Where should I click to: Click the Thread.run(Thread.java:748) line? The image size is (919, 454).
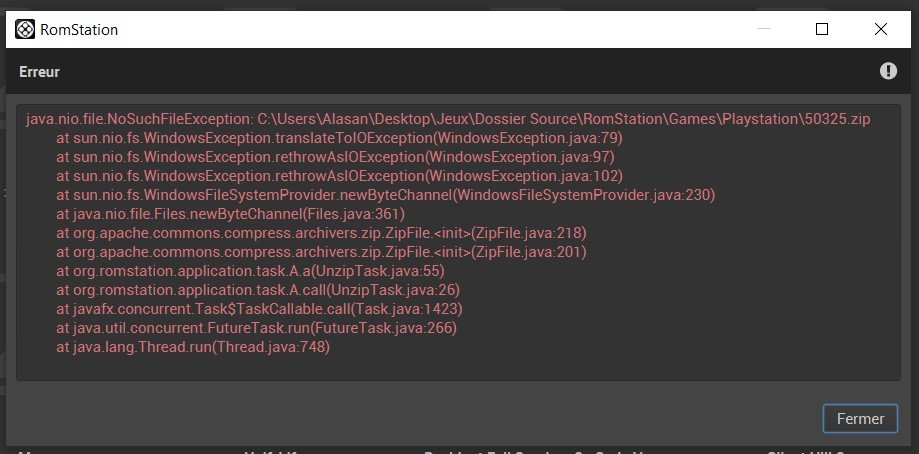pyautogui.click(x=193, y=347)
